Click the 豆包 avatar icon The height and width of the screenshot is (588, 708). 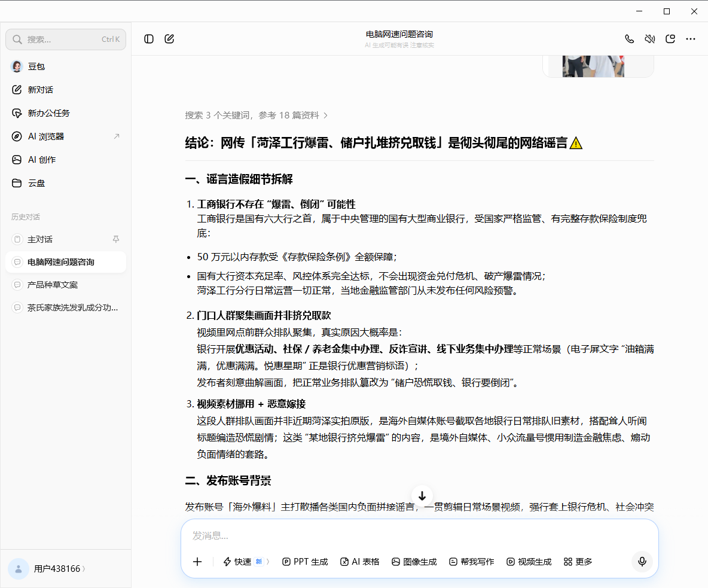tap(17, 66)
